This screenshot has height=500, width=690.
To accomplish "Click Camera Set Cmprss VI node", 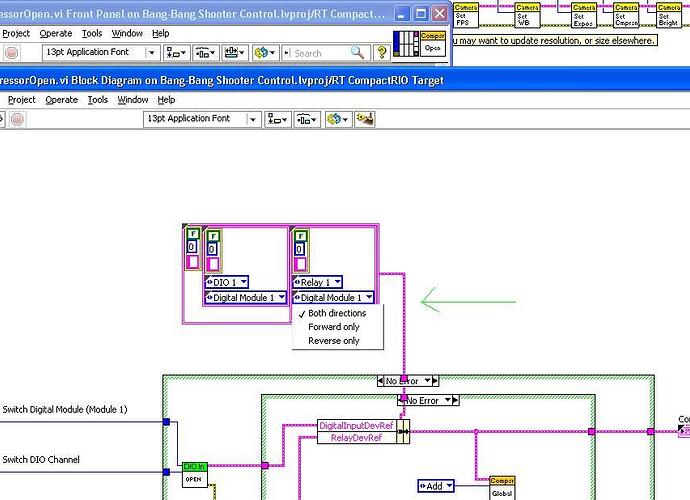I will [x=626, y=16].
